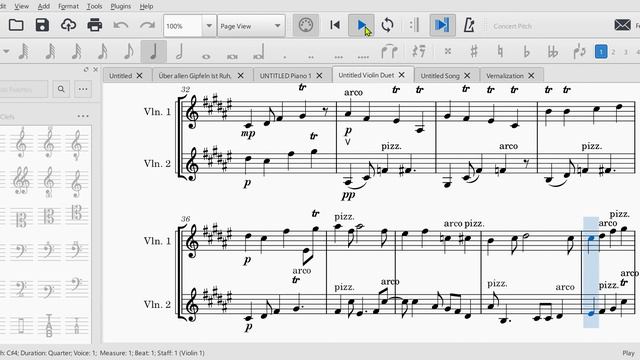
Task: Select quarter note duration
Action: [x=154, y=52]
